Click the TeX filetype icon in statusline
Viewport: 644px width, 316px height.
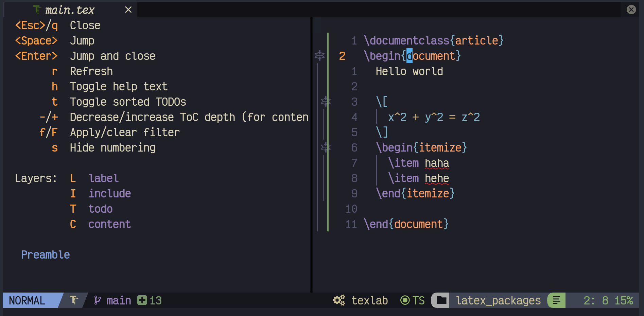74,300
